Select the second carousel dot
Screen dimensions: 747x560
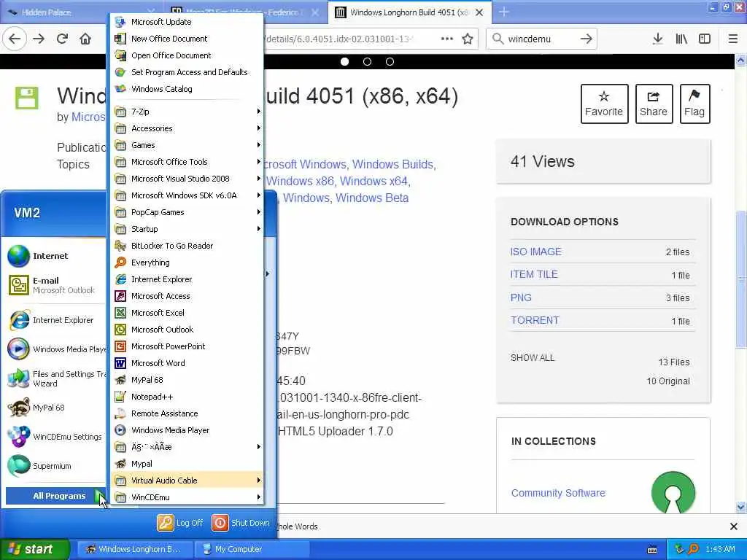click(368, 62)
